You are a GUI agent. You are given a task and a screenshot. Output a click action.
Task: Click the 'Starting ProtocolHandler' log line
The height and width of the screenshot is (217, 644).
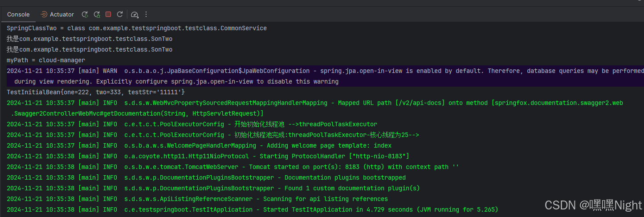[x=208, y=156]
